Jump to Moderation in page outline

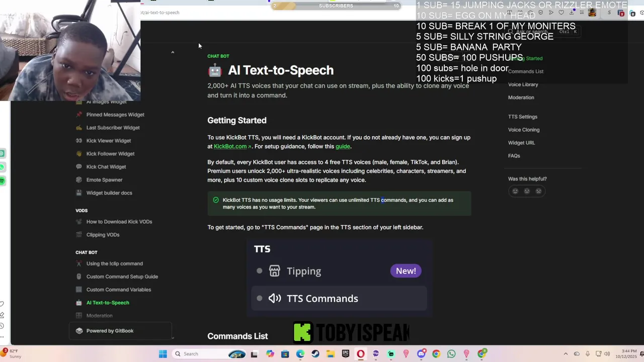point(521,98)
